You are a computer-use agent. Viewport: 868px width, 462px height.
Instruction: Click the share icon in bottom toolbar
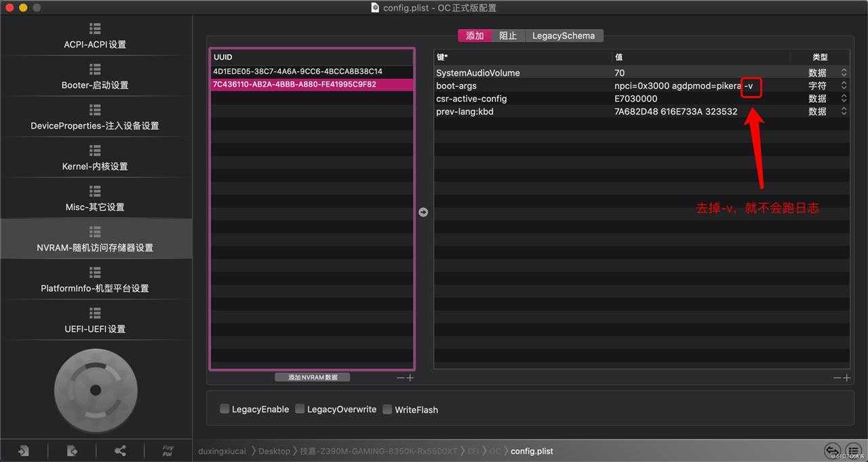[x=120, y=450]
